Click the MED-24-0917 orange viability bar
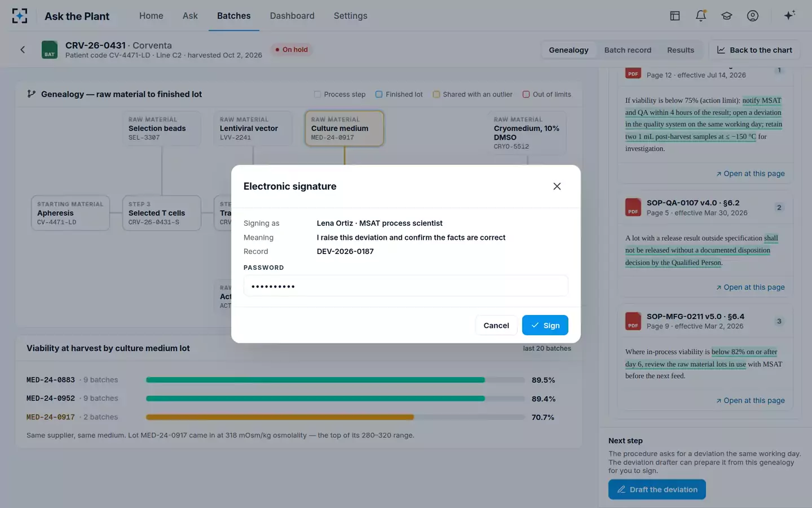The width and height of the screenshot is (812, 508). pyautogui.click(x=280, y=417)
